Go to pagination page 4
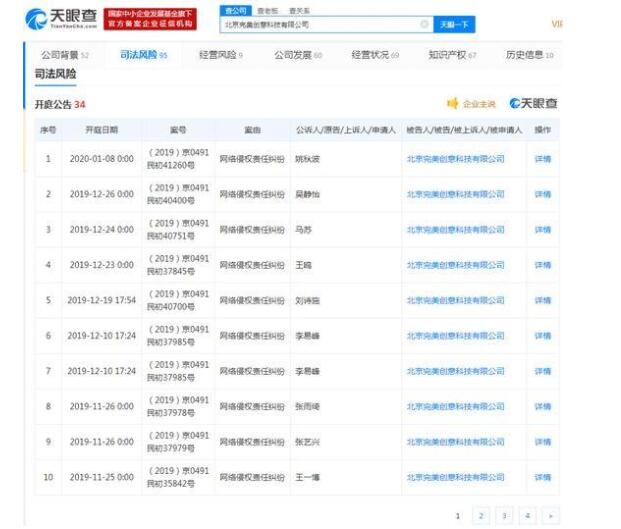This screenshot has height=529, width=621. pos(528,516)
